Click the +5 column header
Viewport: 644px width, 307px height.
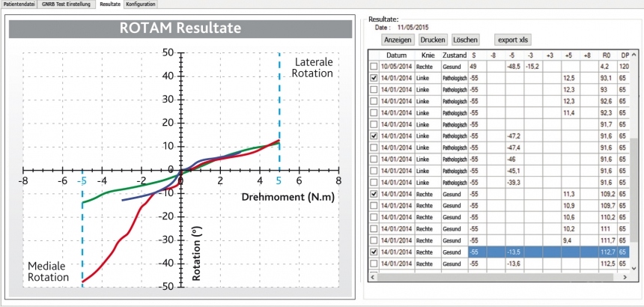571,55
